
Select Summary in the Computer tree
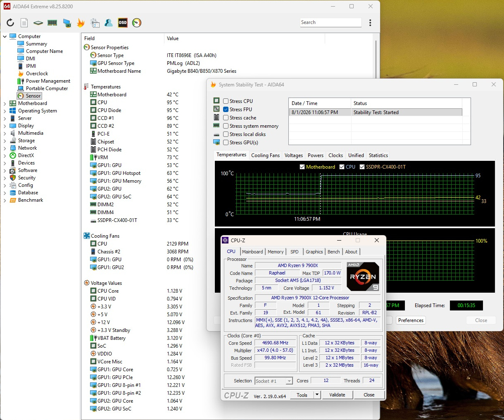point(36,44)
